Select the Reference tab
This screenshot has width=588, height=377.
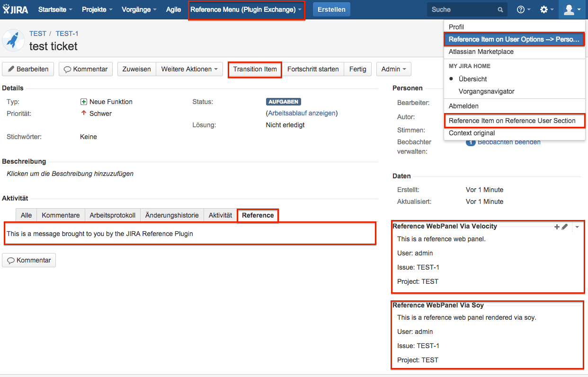[x=258, y=215]
